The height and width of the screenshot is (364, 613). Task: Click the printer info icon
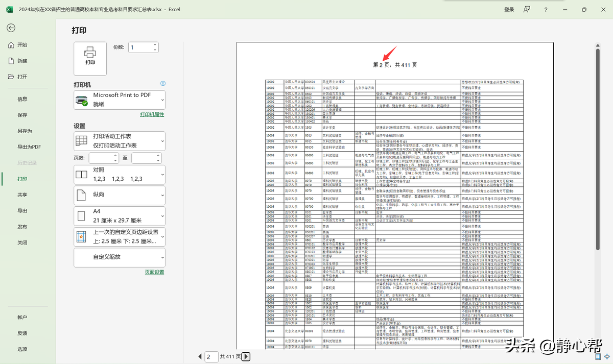pyautogui.click(x=163, y=83)
